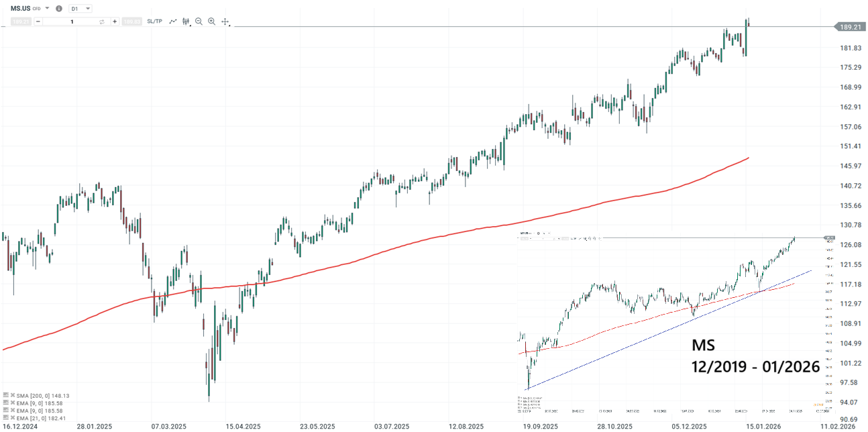
Task: Open the MS.US symbol dropdown
Action: point(47,8)
